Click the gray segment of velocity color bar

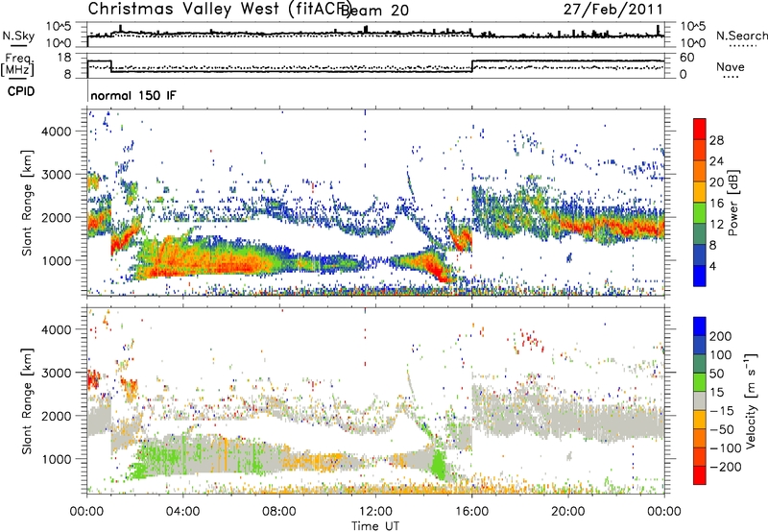(700, 401)
